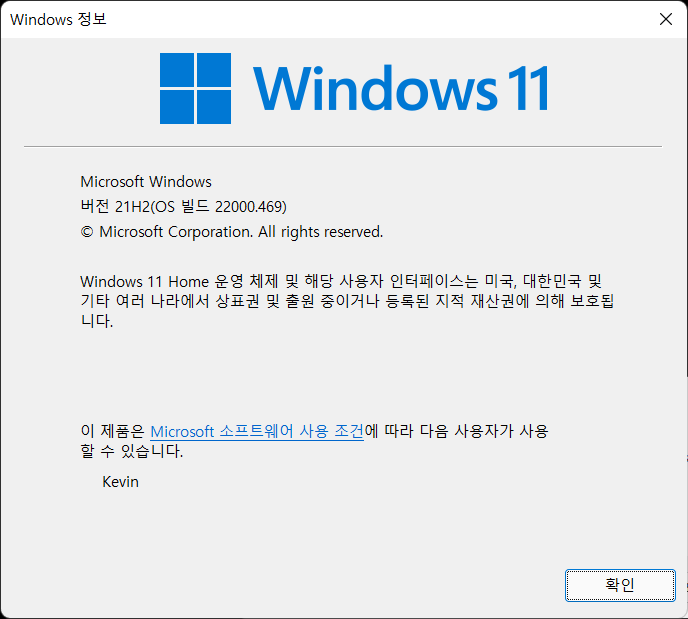Click the Windows 11 logo image

(x=354, y=88)
